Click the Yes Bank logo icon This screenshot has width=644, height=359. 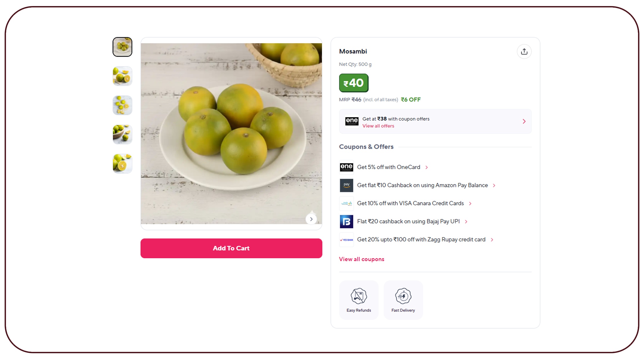coord(346,240)
